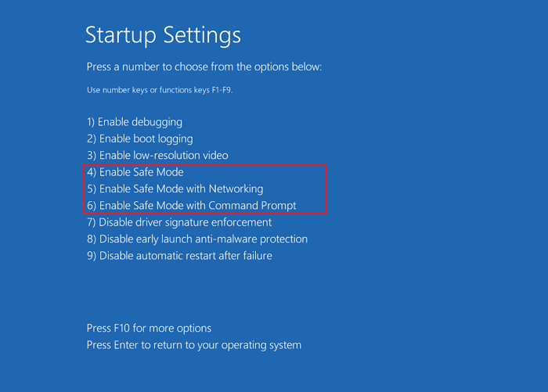
Task: Choose Enable boot logging option
Action: coord(139,138)
